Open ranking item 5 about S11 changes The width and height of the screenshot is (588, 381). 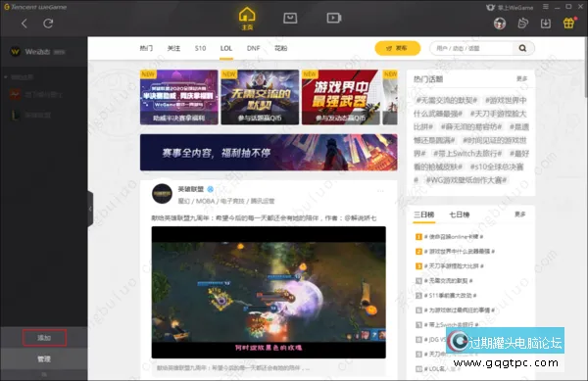[446, 296]
